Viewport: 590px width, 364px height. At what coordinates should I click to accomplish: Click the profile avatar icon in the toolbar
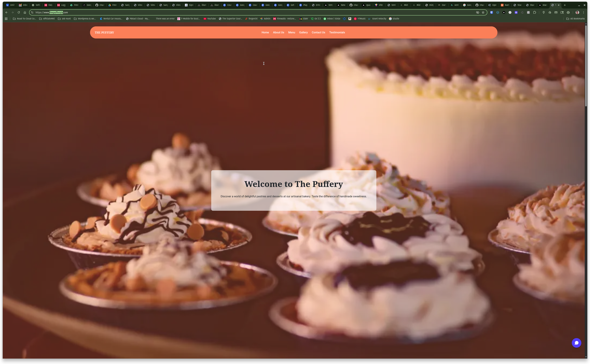tap(577, 12)
